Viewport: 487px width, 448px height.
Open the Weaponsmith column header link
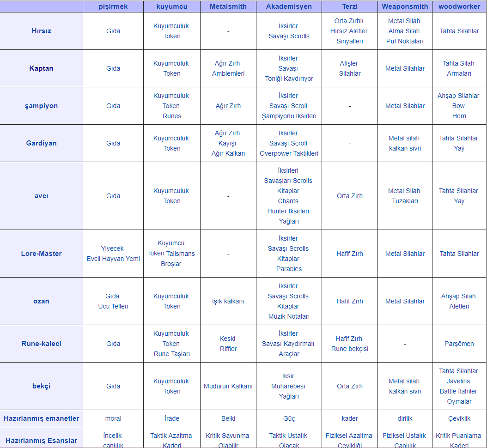point(405,6)
